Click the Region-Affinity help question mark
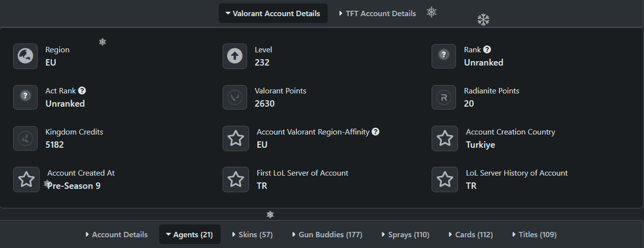Image resolution: width=644 pixels, height=248 pixels. [375, 132]
